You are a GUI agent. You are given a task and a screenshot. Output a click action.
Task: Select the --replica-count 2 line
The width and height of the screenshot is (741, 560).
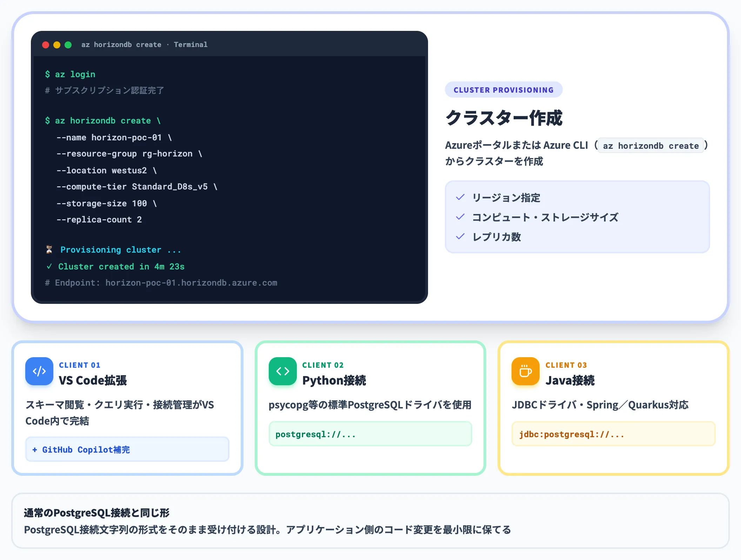99,219
